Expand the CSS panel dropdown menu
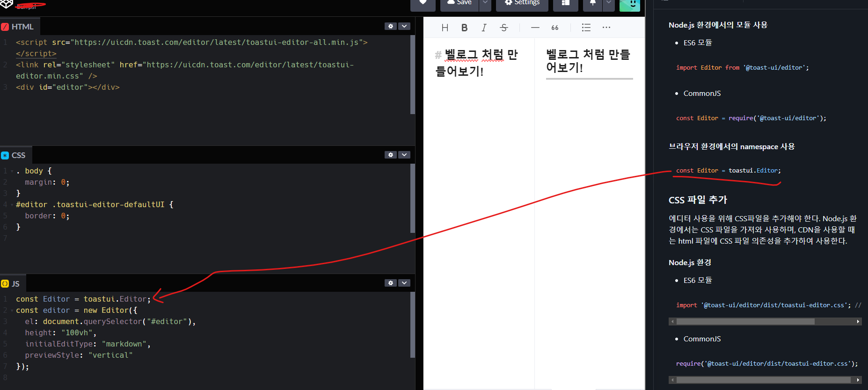 click(x=405, y=155)
